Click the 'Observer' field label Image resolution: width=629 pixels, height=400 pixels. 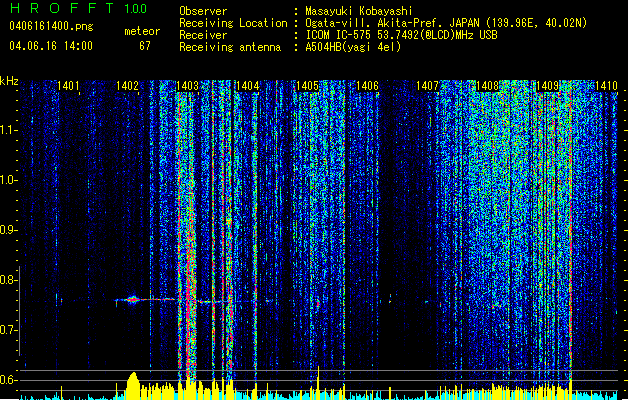point(203,11)
